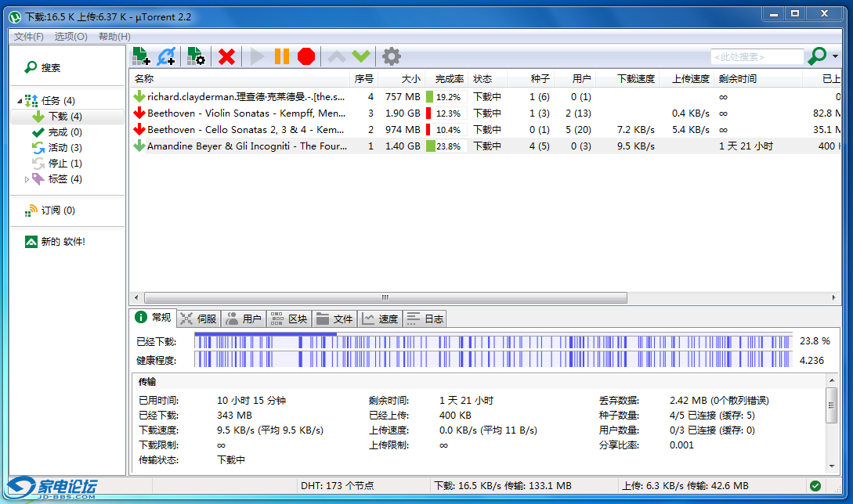The image size is (853, 504).
Task: Select 订阅 (0) feeds in the sidebar
Action: click(57, 211)
